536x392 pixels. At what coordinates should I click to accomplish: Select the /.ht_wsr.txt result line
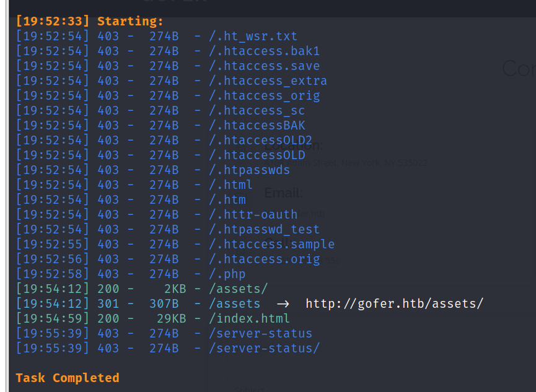pos(157,36)
